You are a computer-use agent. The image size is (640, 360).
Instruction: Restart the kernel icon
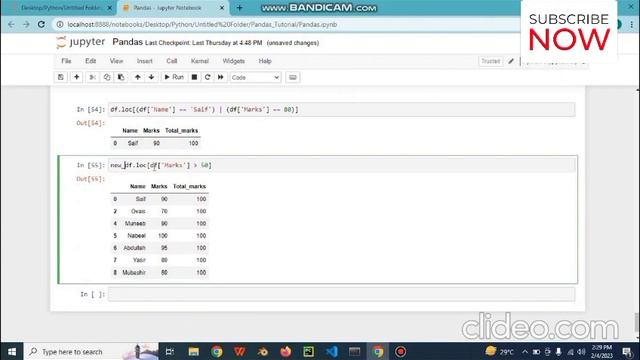(207, 77)
